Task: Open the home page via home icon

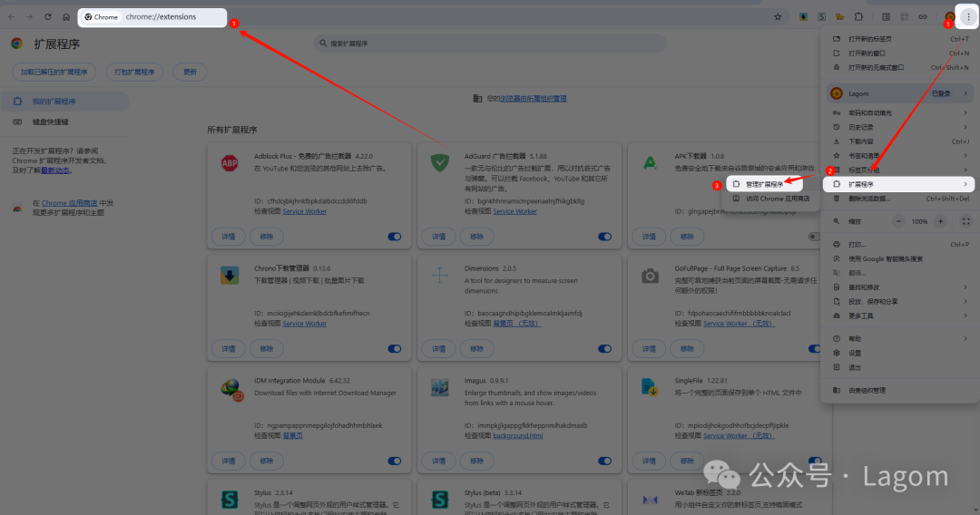Action: pos(66,17)
